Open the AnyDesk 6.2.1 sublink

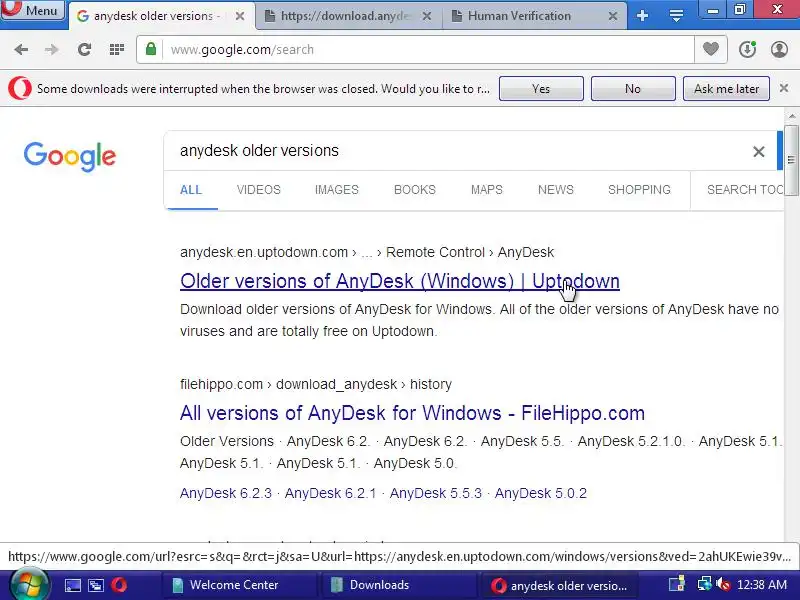point(330,493)
